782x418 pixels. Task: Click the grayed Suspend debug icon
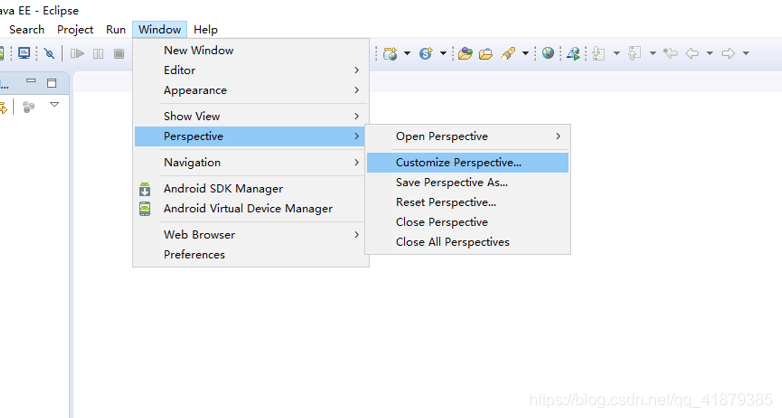point(98,53)
